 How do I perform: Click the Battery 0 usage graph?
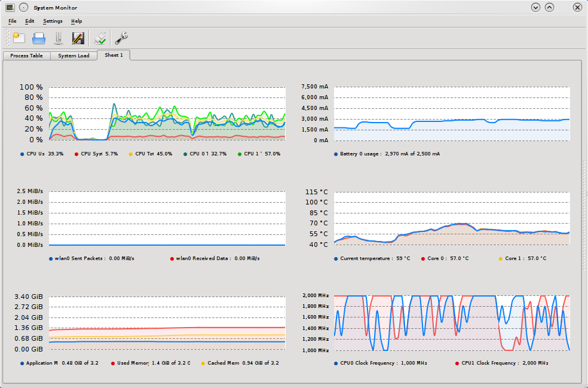click(x=451, y=114)
